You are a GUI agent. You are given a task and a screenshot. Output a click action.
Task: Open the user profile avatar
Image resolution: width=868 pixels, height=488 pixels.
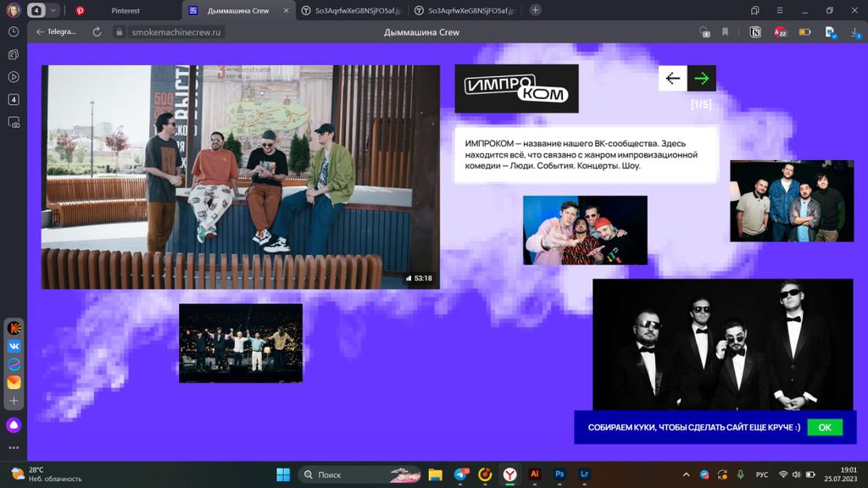point(14,10)
